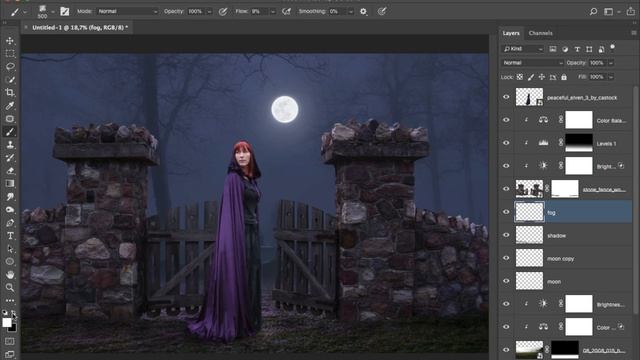Open the Edit Toolbar three-dots menu

coord(10,300)
